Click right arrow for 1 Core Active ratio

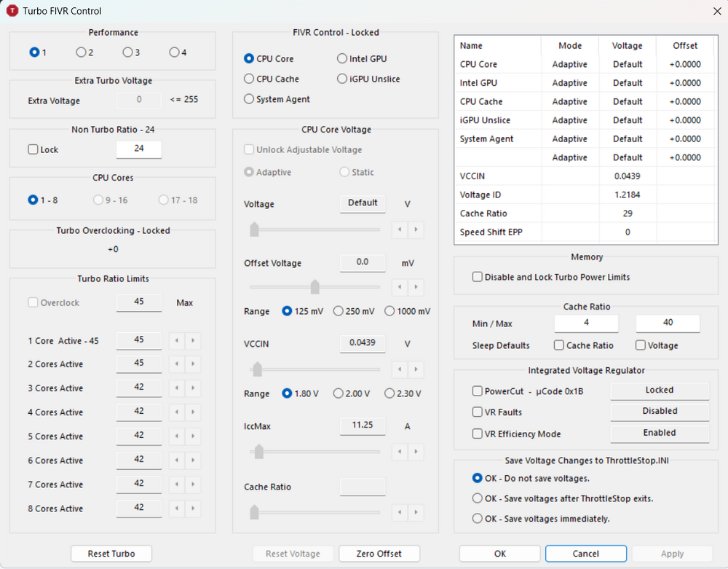click(x=193, y=341)
